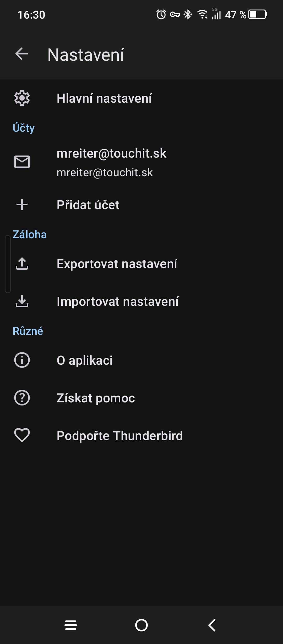Choose Exportovat nastavení

[x=117, y=264]
